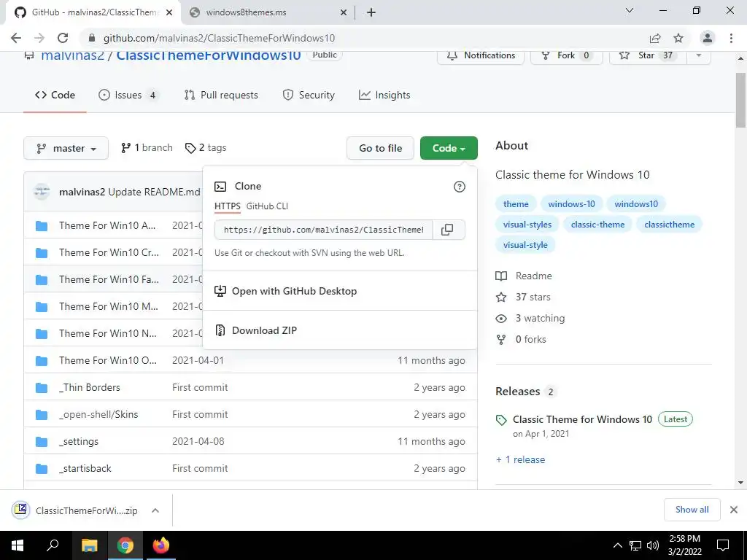Click the Notifications button
Image resolution: width=747 pixels, height=560 pixels.
pyautogui.click(x=481, y=55)
